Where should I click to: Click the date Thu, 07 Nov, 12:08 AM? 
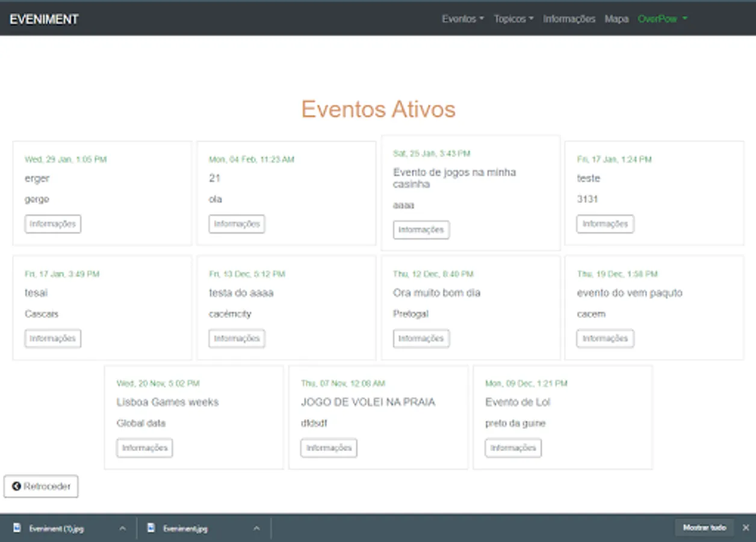(343, 384)
